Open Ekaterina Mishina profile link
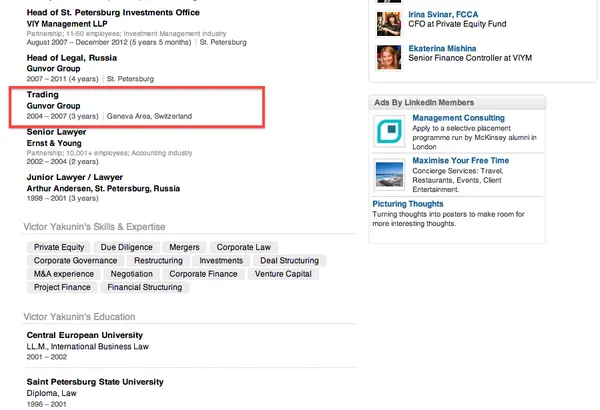Image resolution: width=600 pixels, height=410 pixels. click(x=442, y=49)
